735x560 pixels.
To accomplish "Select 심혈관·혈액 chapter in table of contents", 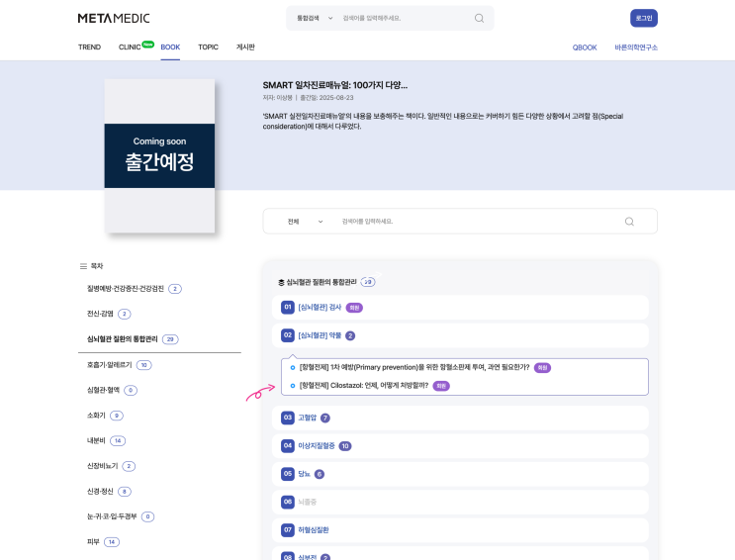I will [103, 390].
